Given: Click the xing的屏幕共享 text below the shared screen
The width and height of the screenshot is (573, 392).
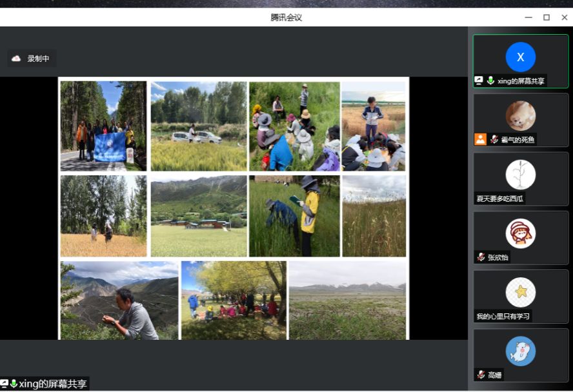Looking at the screenshot, I should point(53,384).
